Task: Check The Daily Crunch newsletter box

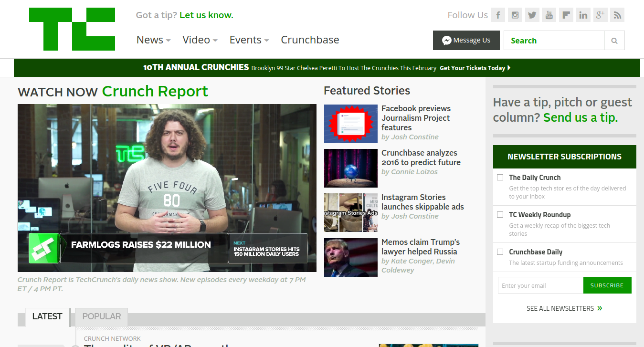Action: point(500,177)
